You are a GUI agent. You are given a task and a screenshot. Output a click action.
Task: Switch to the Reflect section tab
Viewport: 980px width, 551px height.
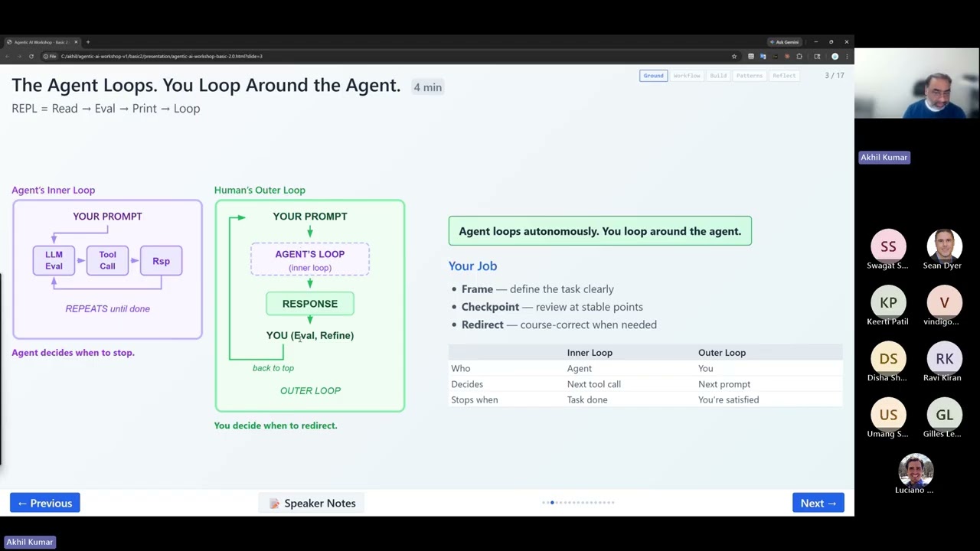pos(784,76)
